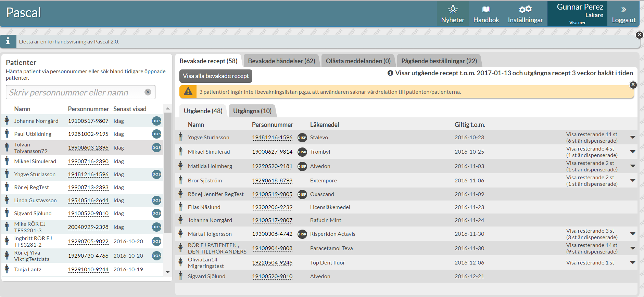Expand Stalevo row remaining prescriptions
The width and height of the screenshot is (644, 297).
[x=632, y=137]
